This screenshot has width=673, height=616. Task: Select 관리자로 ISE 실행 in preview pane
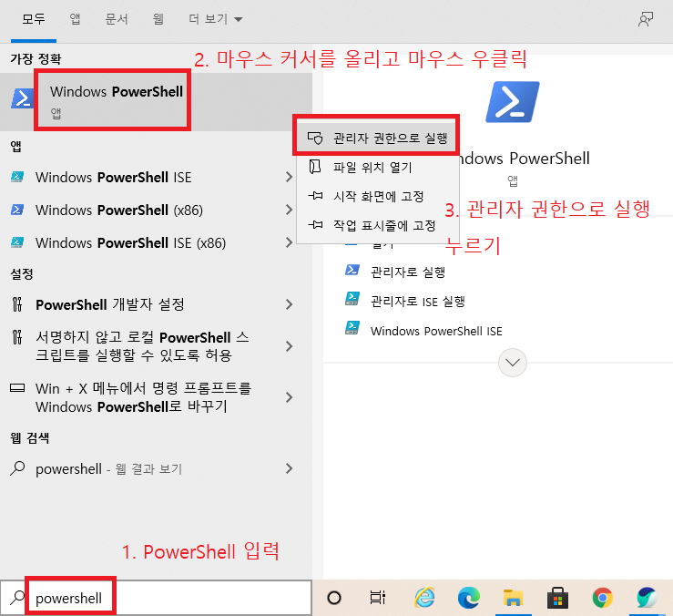(418, 302)
